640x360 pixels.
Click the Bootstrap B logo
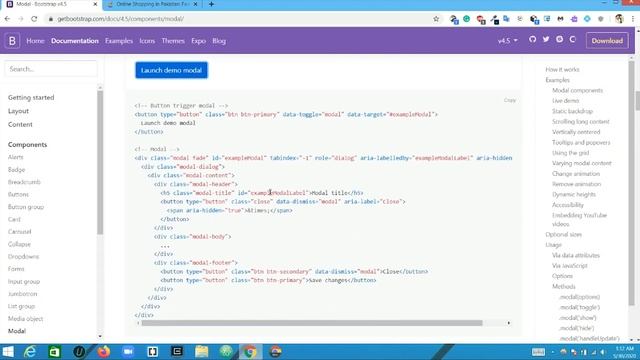click(12, 41)
